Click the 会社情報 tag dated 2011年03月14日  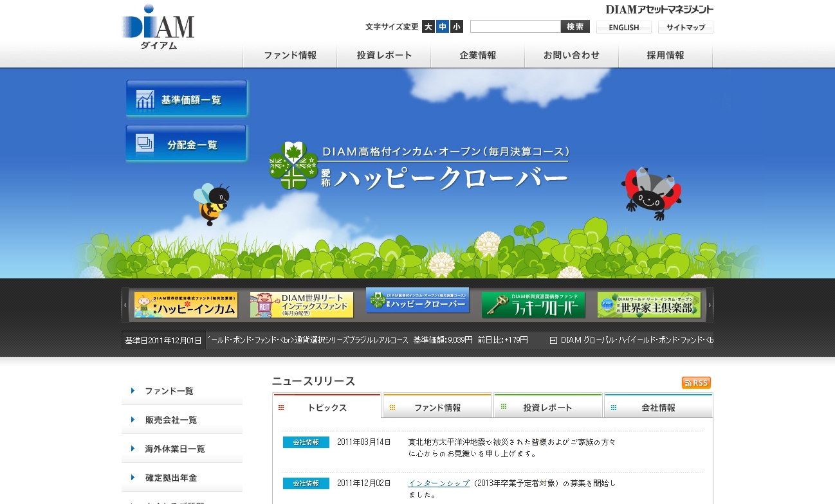[x=306, y=442]
